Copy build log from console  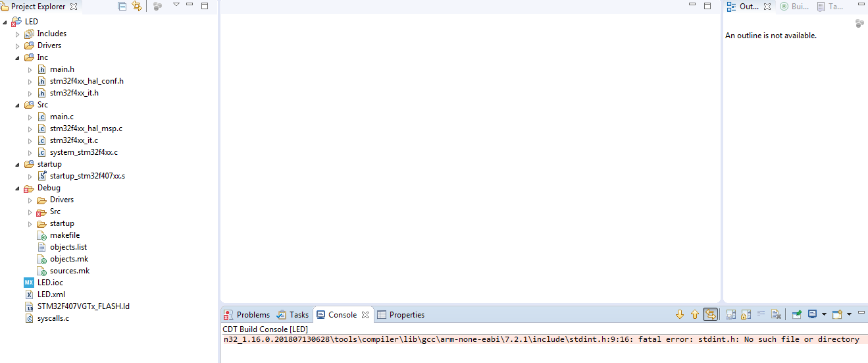(730, 315)
